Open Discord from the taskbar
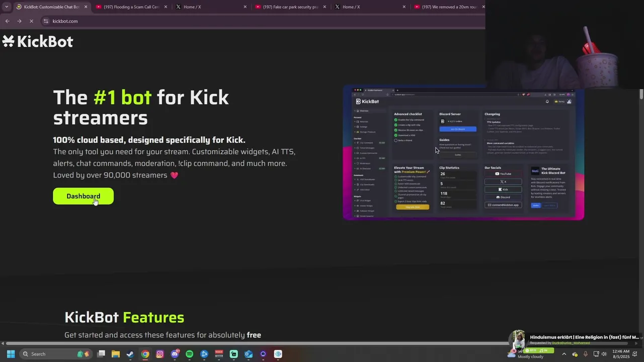This screenshot has height=362, width=644. point(175,354)
